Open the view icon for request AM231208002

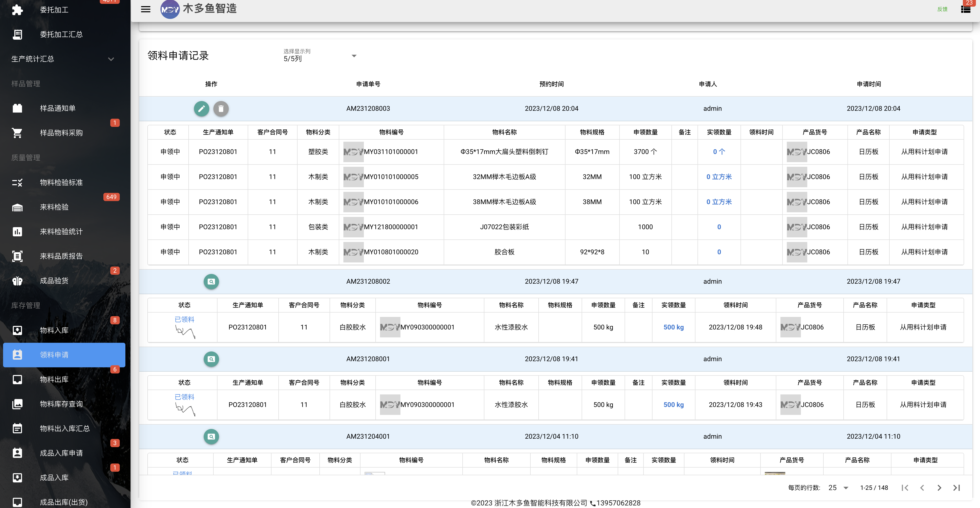tap(211, 282)
